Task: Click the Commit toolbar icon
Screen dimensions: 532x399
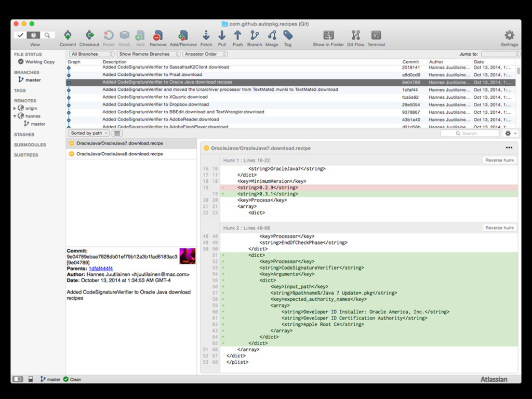Action: point(68,36)
